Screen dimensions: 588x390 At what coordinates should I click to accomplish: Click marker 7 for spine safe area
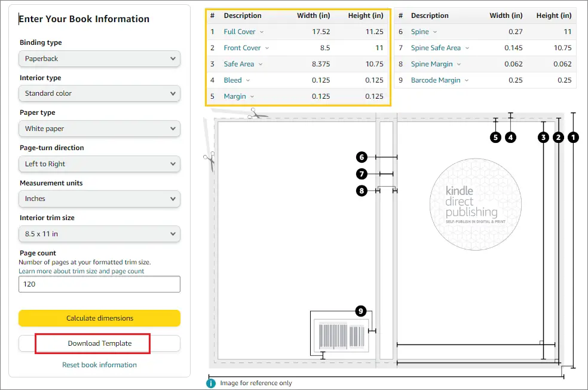pyautogui.click(x=362, y=174)
